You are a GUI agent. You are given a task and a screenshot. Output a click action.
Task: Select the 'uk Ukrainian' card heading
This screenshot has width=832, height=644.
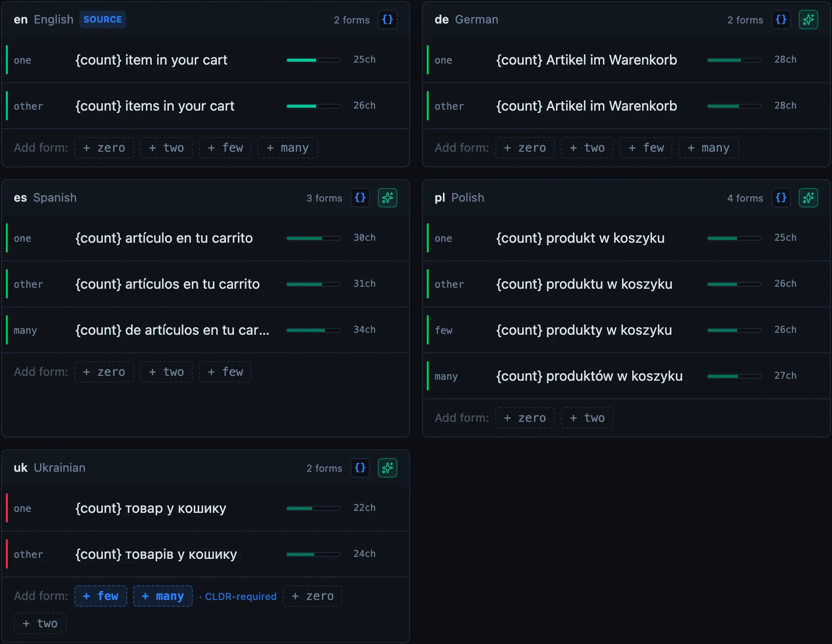click(x=49, y=468)
